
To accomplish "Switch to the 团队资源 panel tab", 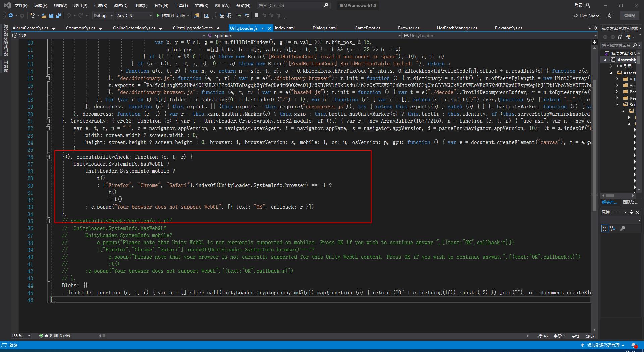I will click(630, 202).
